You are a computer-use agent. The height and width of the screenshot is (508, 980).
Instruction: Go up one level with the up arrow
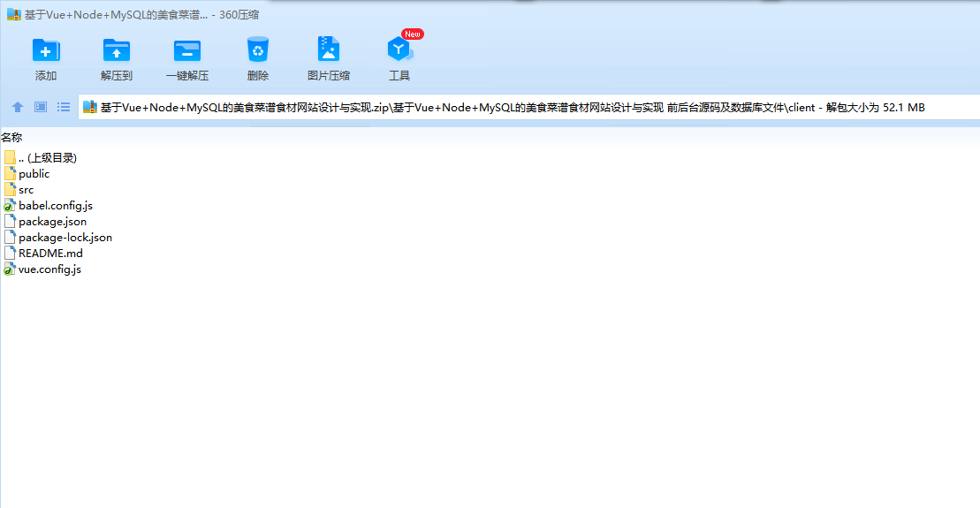pyautogui.click(x=18, y=108)
